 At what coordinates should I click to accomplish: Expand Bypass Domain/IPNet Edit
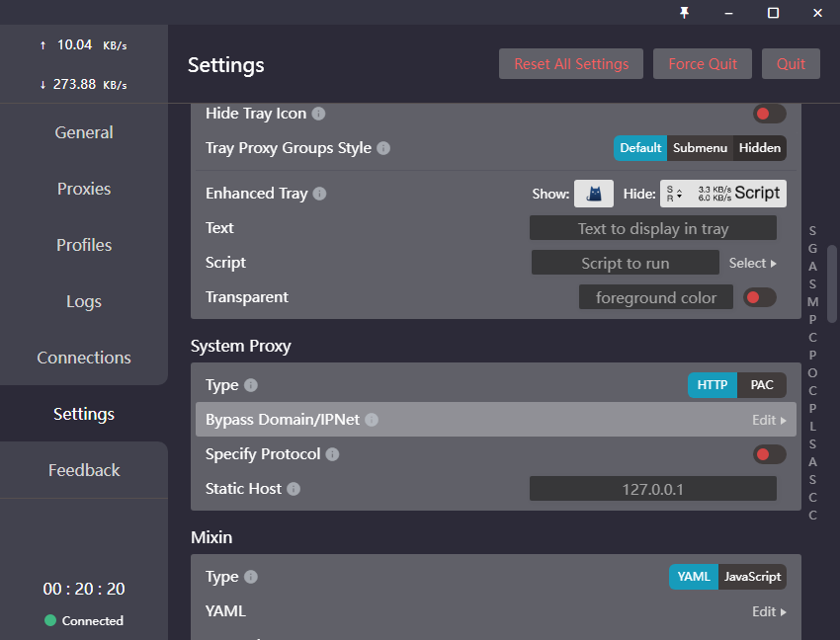click(x=769, y=420)
